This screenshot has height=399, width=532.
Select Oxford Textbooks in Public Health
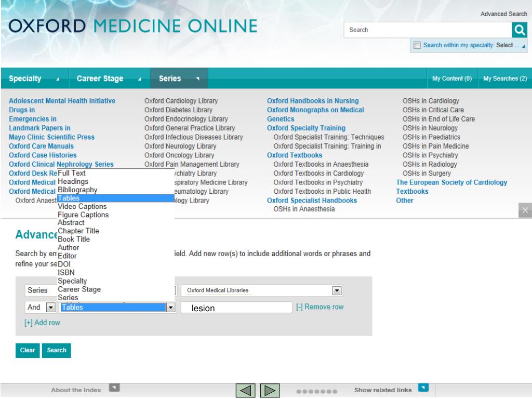(322, 191)
